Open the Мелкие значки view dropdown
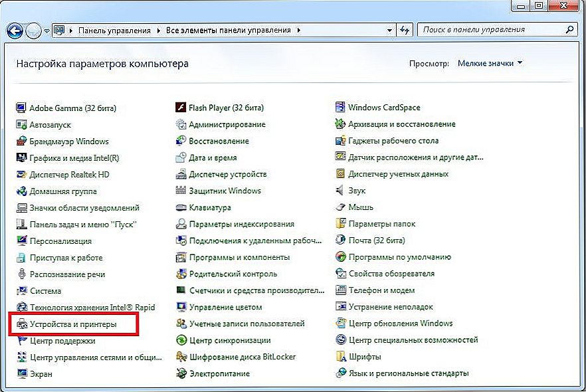The image size is (586, 392). point(490,64)
